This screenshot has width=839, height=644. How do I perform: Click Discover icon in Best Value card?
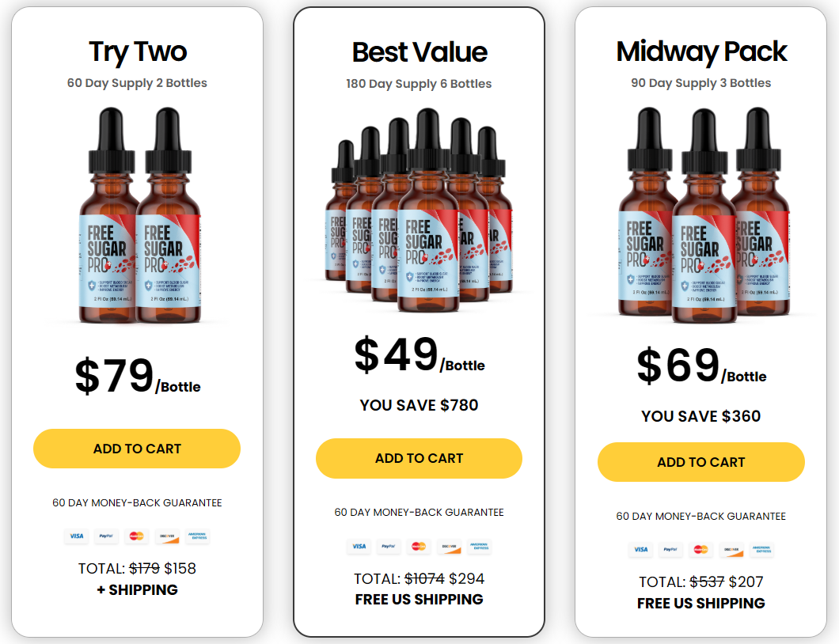point(449,546)
